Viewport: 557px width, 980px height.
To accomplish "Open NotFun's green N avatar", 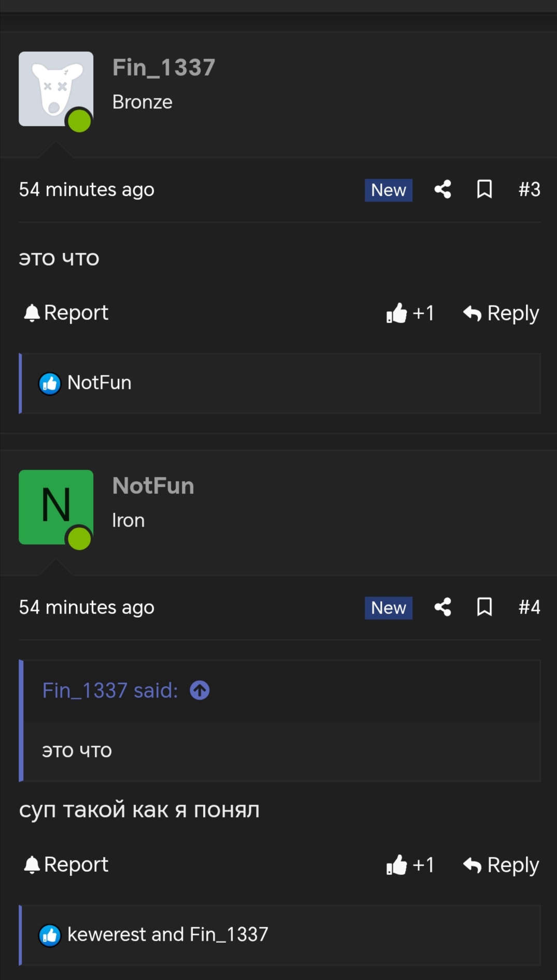I will pyautogui.click(x=56, y=507).
